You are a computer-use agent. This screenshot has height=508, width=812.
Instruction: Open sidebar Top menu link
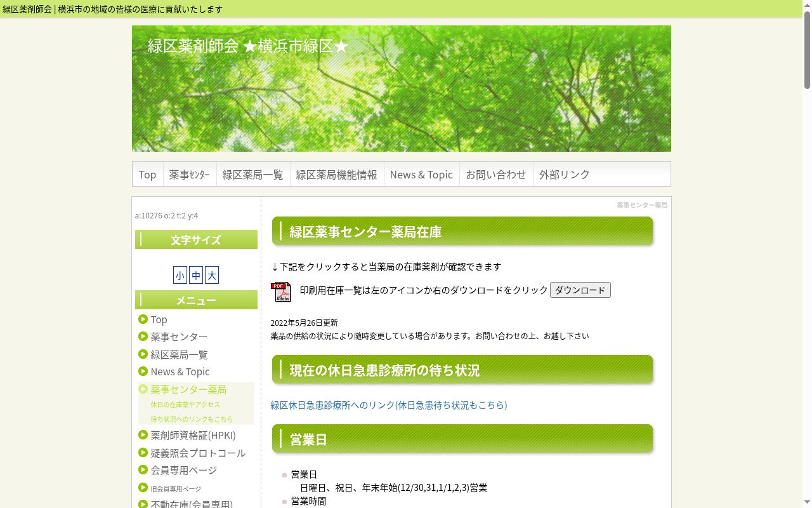coord(159,319)
